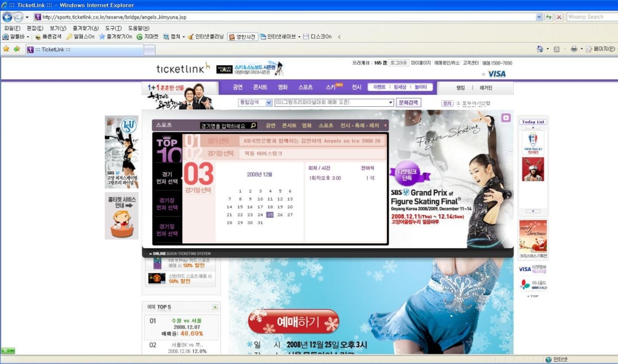Click the 영한사전 dictionary button
618x364 pixels.
[243, 37]
